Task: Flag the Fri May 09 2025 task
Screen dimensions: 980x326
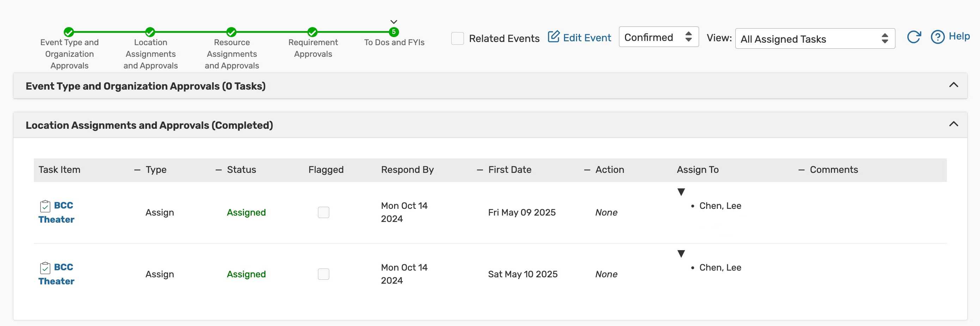Action: [x=323, y=212]
